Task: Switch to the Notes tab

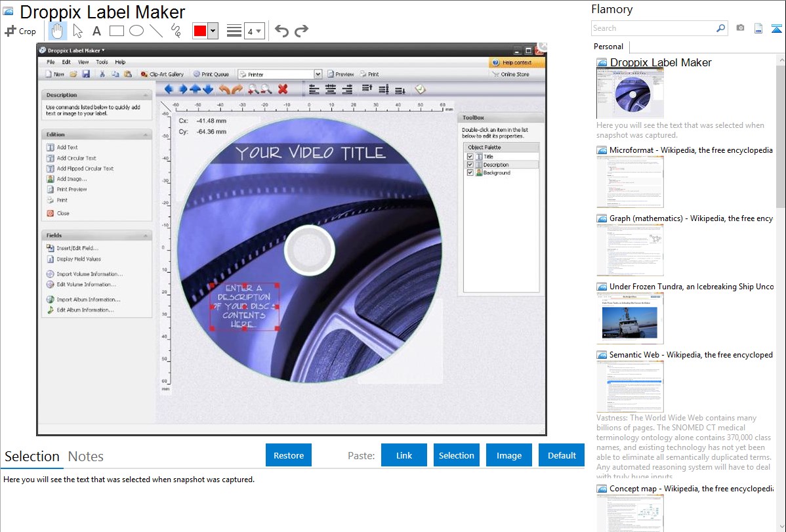Action: (86, 457)
